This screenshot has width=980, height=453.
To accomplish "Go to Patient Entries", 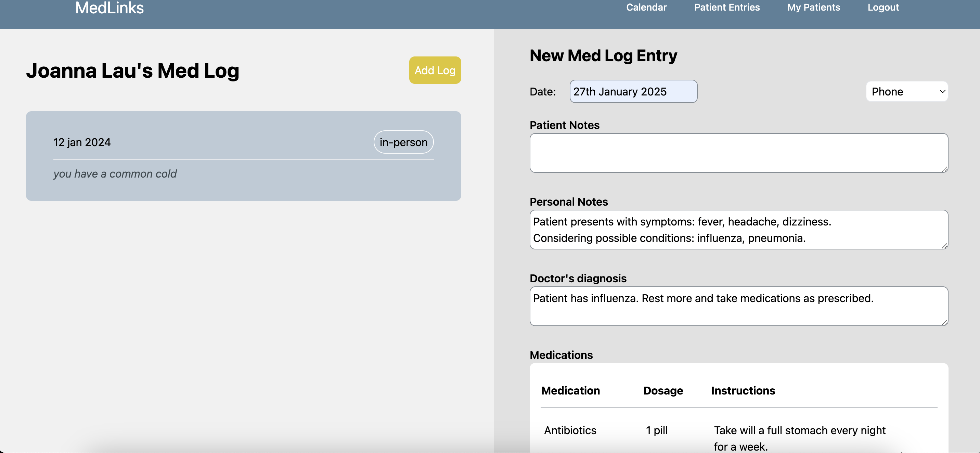I will (727, 7).
